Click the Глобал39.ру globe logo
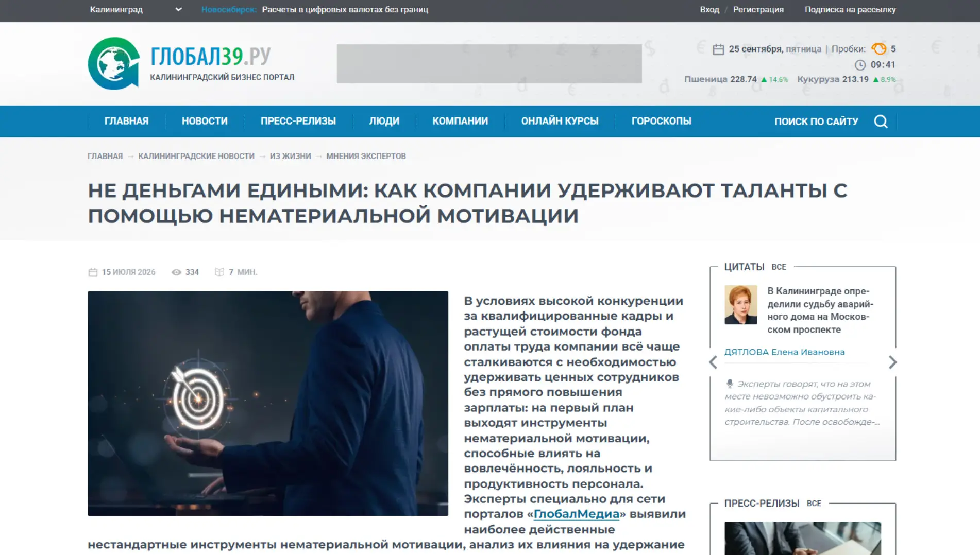The image size is (980, 555). (114, 63)
